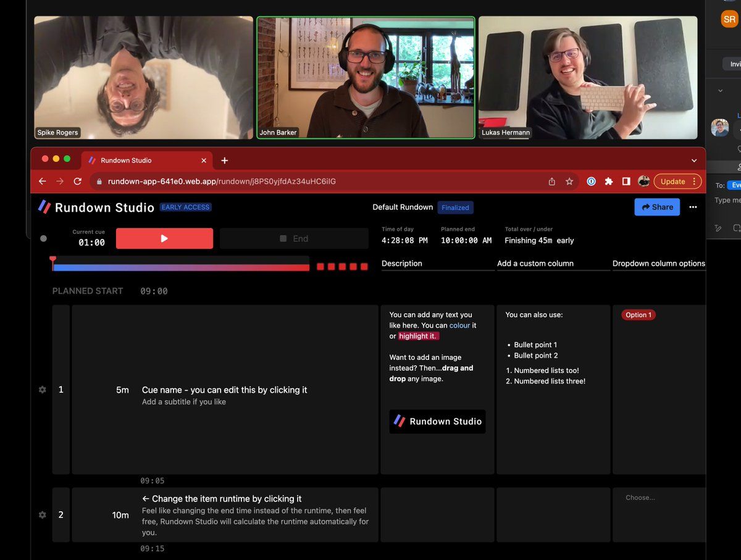741x560 pixels.
Task: Click the Rundown Studio logo in the header
Action: pyautogui.click(x=96, y=207)
